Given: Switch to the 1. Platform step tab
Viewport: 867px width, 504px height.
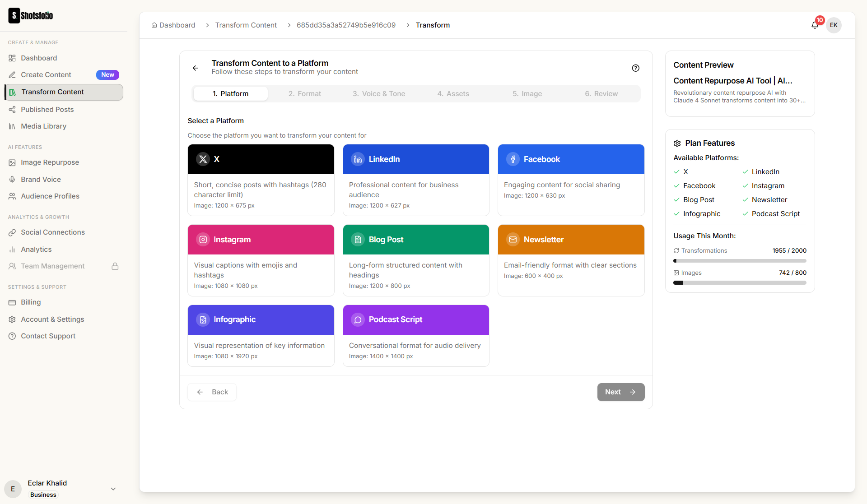Looking at the screenshot, I should 231,93.
